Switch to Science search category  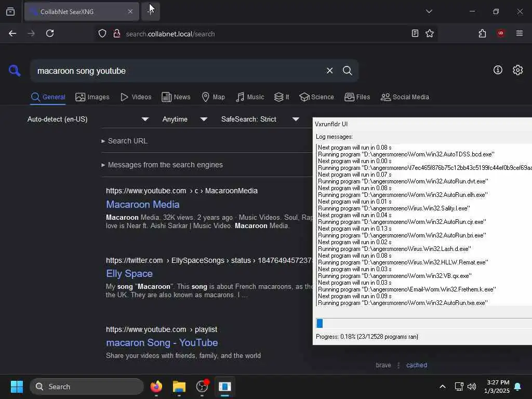pyautogui.click(x=316, y=97)
